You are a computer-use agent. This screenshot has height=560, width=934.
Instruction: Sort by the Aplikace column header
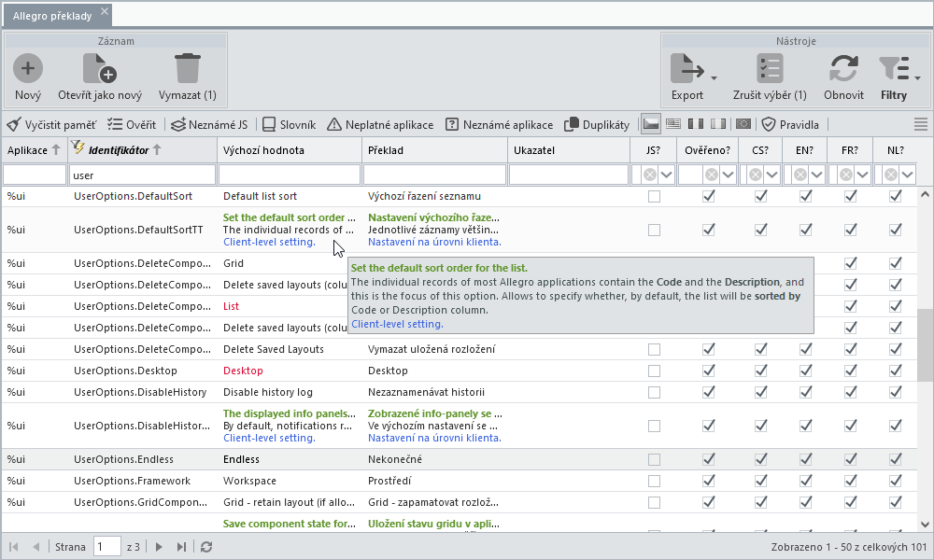[34, 150]
